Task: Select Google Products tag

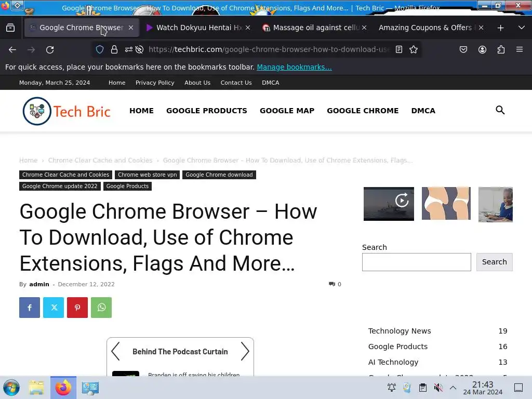Action: 127,187
